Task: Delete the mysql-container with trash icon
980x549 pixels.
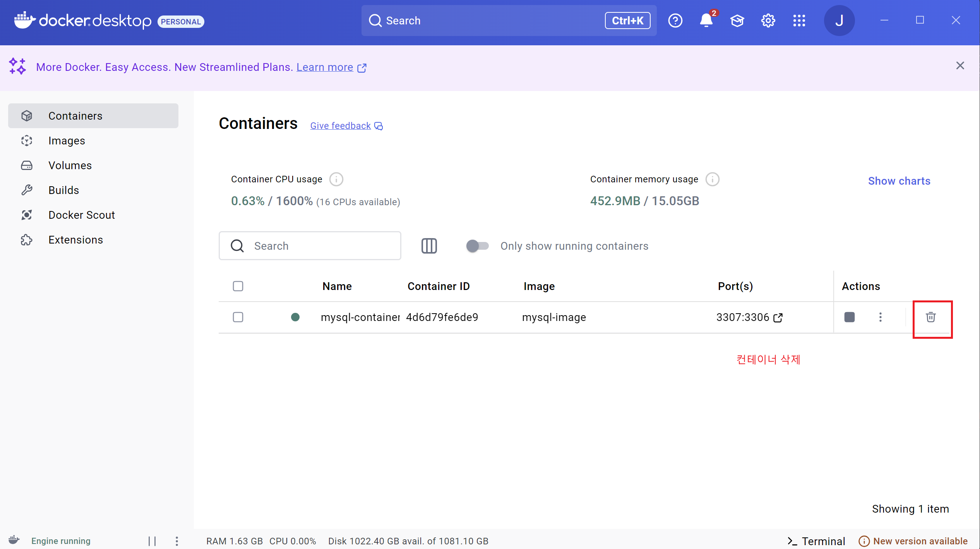Action: (x=930, y=317)
